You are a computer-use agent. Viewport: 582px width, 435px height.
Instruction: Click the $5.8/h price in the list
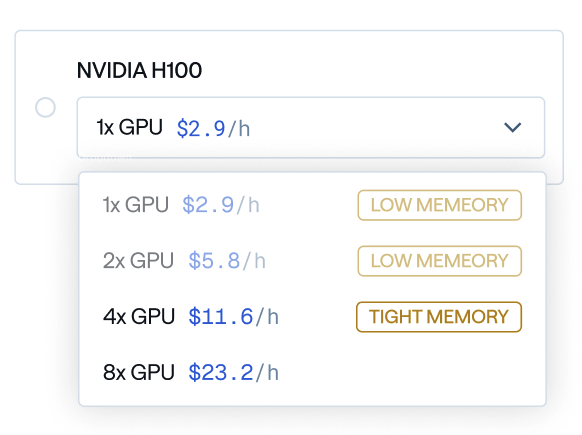pyautogui.click(x=227, y=261)
